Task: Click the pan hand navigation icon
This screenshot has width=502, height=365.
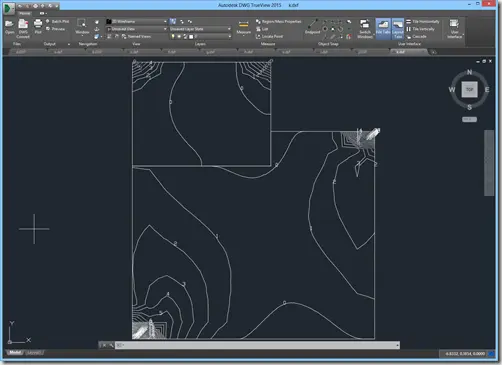Action: pos(97,22)
